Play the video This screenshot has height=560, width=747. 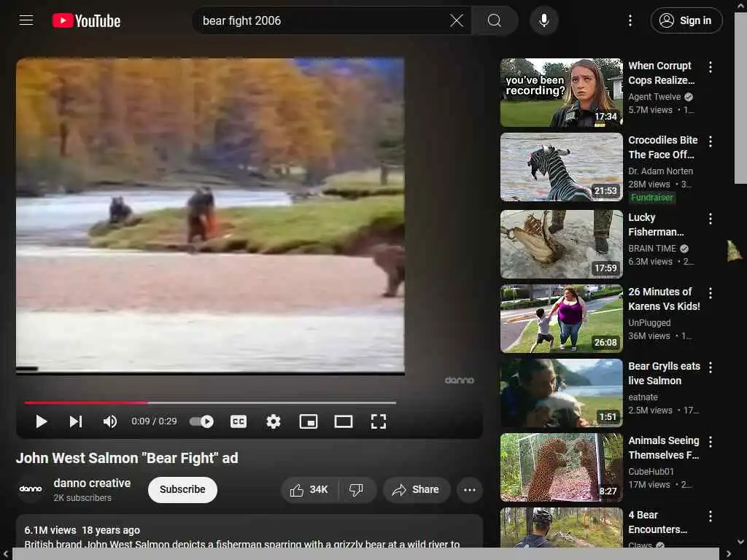(42, 421)
